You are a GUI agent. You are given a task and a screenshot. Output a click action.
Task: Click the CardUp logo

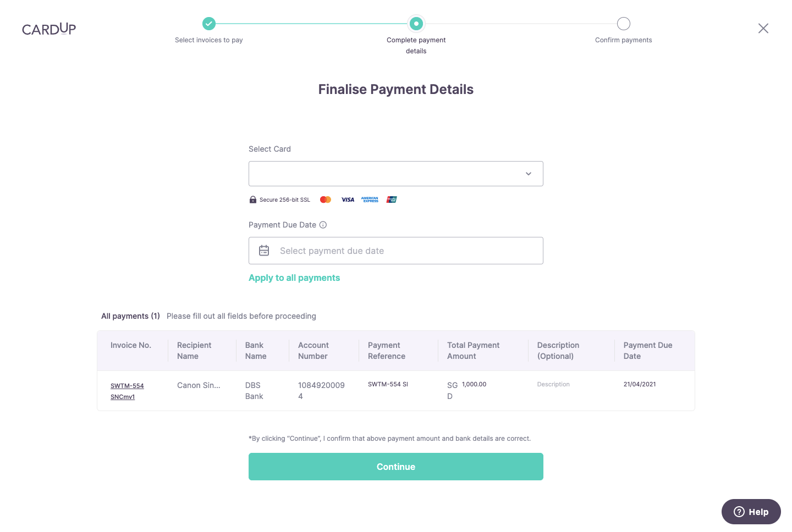(49, 29)
